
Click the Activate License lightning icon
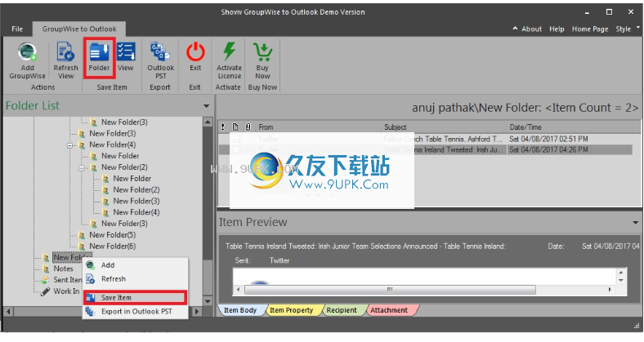coord(229,52)
